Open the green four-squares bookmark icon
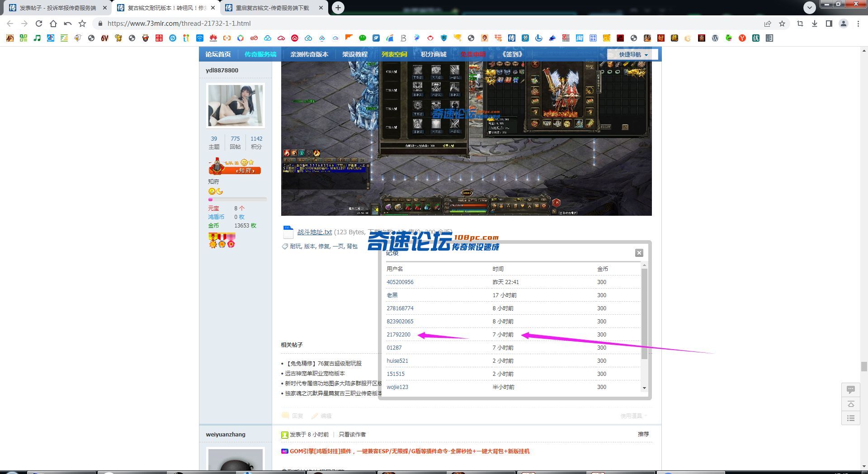868x474 pixels. [24, 38]
